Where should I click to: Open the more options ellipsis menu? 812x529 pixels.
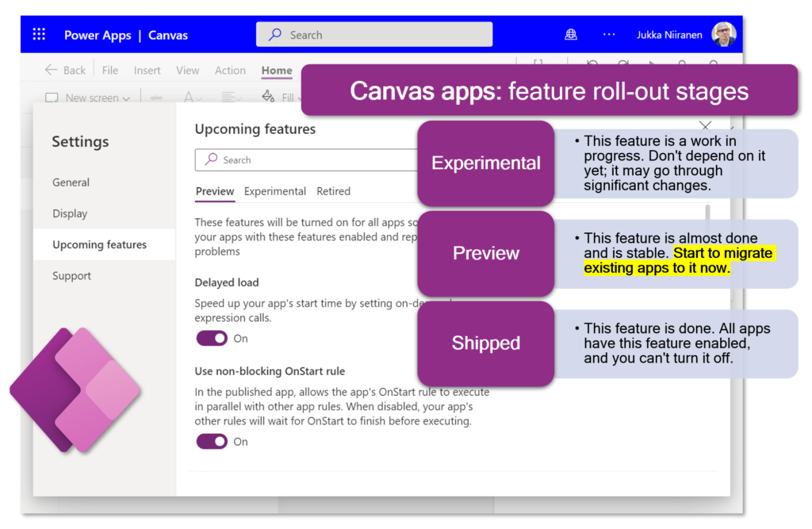tap(609, 35)
